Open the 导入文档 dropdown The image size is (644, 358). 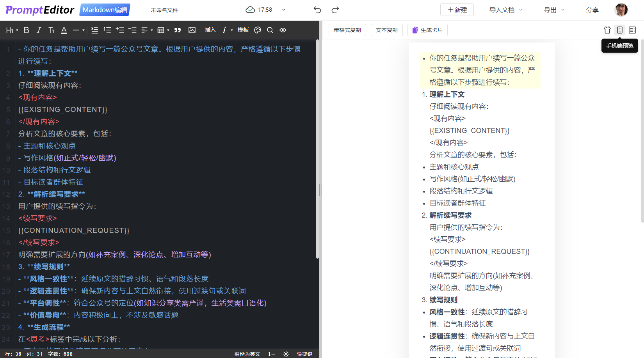505,10
